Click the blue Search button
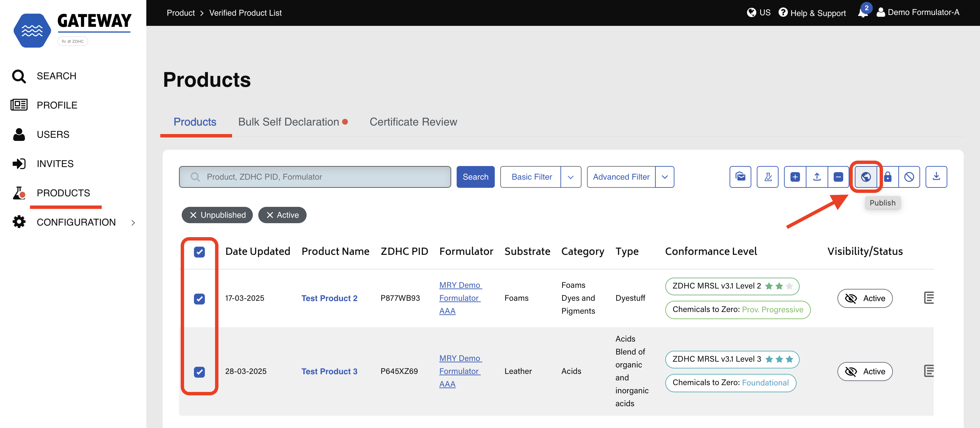 tap(475, 177)
